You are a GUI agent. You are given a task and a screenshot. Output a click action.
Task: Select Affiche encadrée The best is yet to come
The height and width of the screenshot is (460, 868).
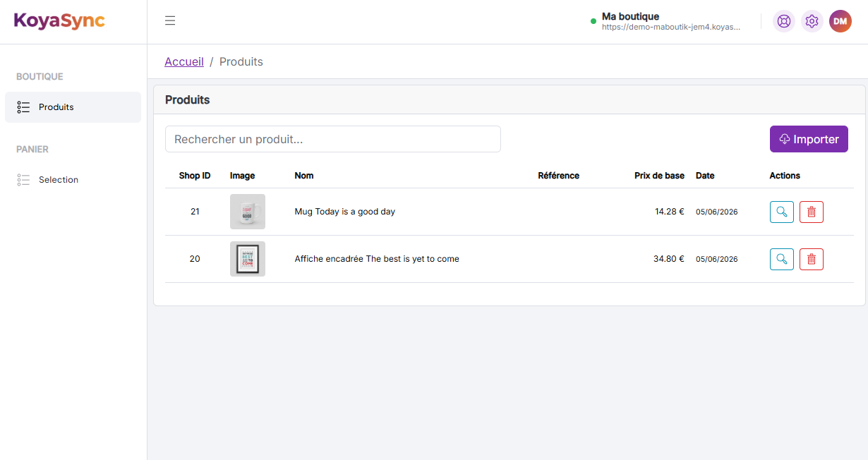coord(377,259)
